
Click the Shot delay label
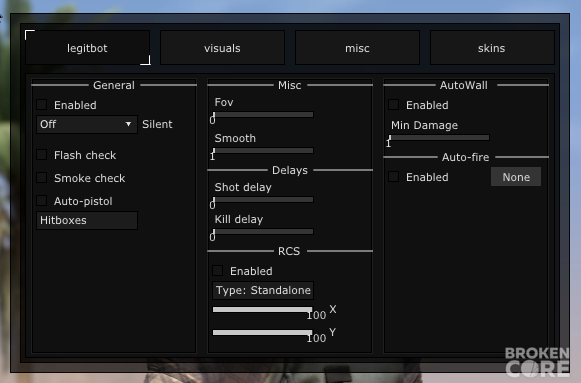(243, 187)
